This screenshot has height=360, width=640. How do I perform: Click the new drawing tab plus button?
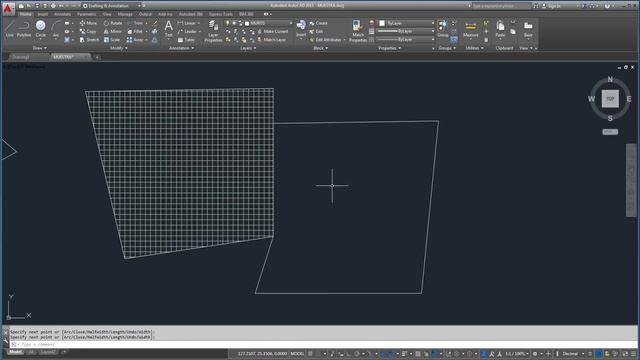[x=97, y=57]
